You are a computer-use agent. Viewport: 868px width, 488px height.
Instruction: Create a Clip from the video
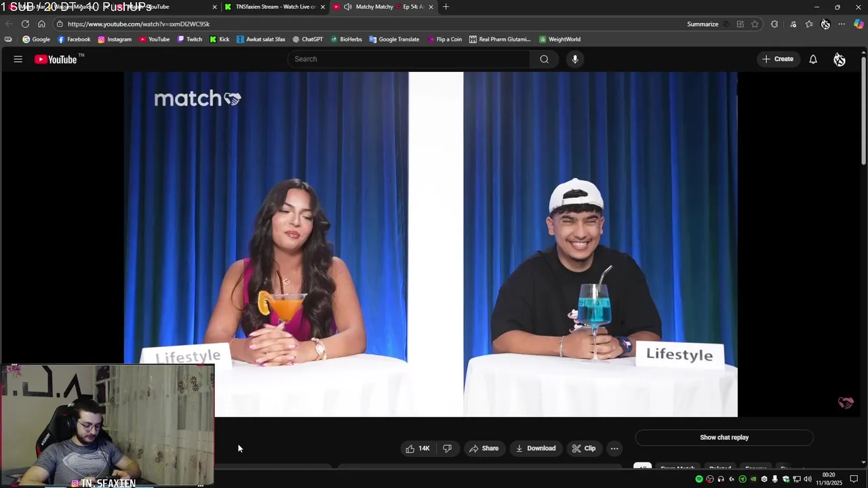coord(583,448)
